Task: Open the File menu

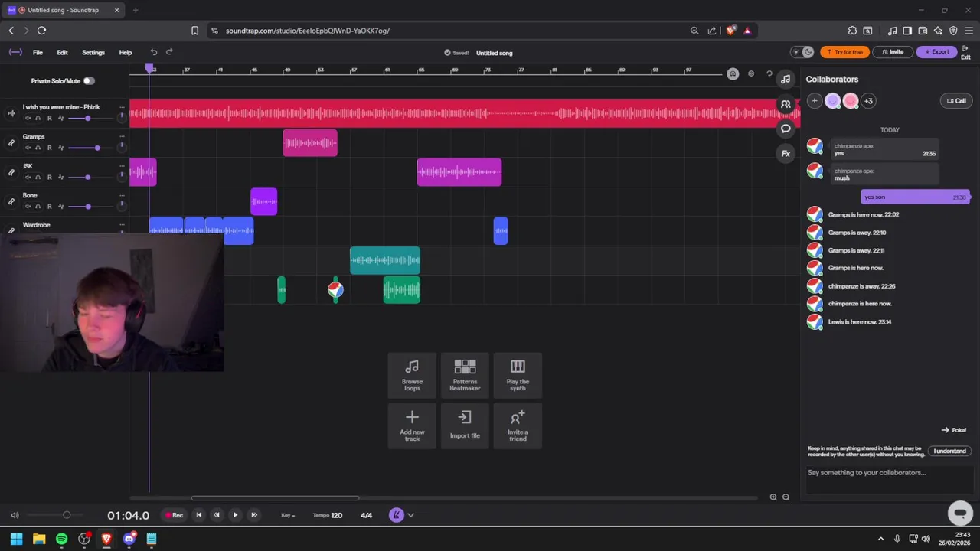Action: (38, 52)
